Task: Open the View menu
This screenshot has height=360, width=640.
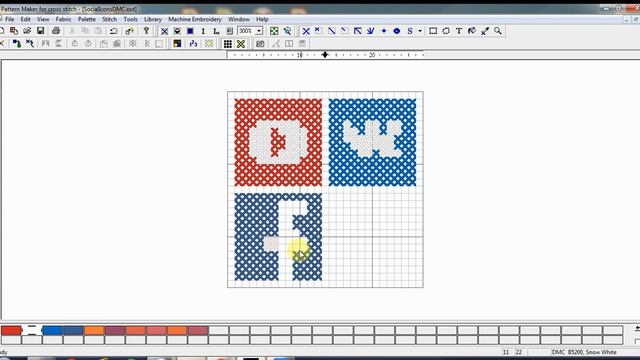Action: coord(43,19)
